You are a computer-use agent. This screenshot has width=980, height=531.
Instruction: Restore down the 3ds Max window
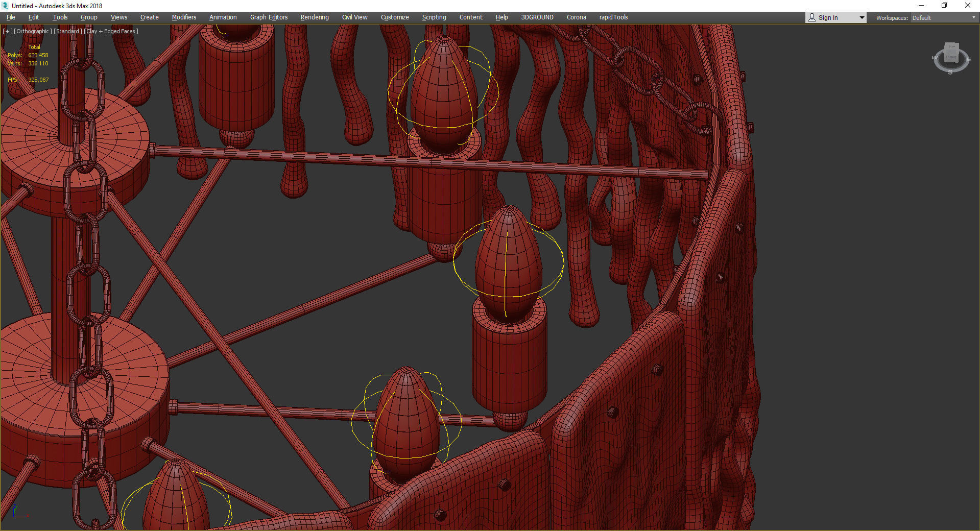point(944,6)
